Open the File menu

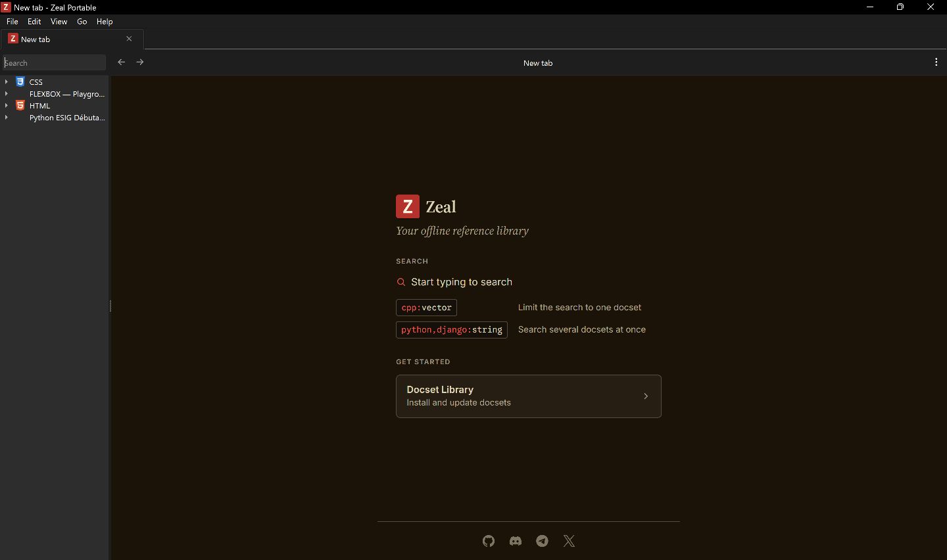(x=12, y=22)
